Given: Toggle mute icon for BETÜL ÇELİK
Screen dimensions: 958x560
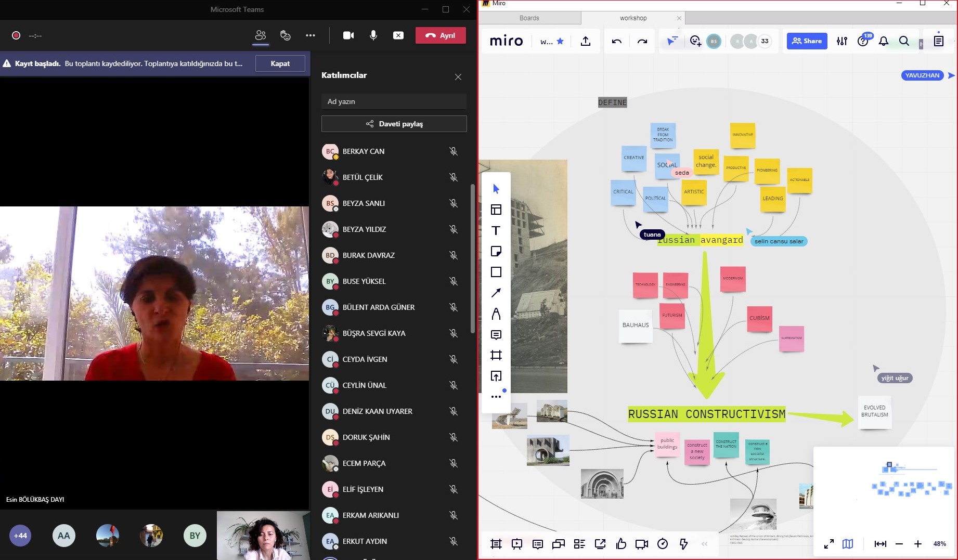Looking at the screenshot, I should (454, 177).
